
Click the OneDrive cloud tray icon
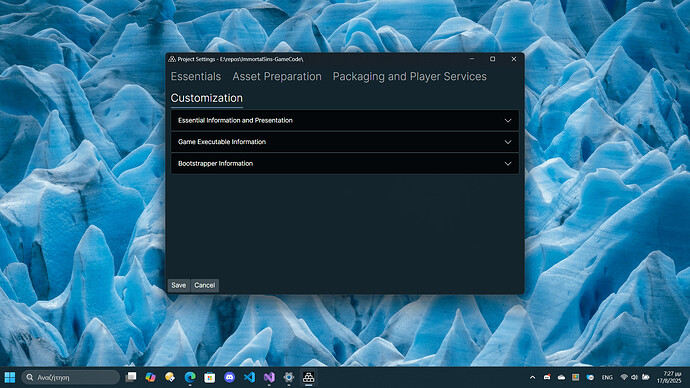[x=562, y=377]
